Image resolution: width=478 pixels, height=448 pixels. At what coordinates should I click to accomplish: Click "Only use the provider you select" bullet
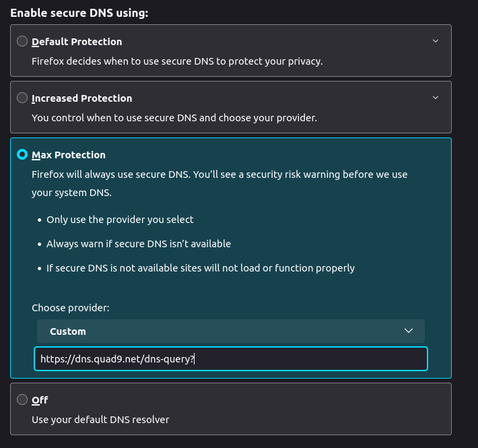[120, 220]
